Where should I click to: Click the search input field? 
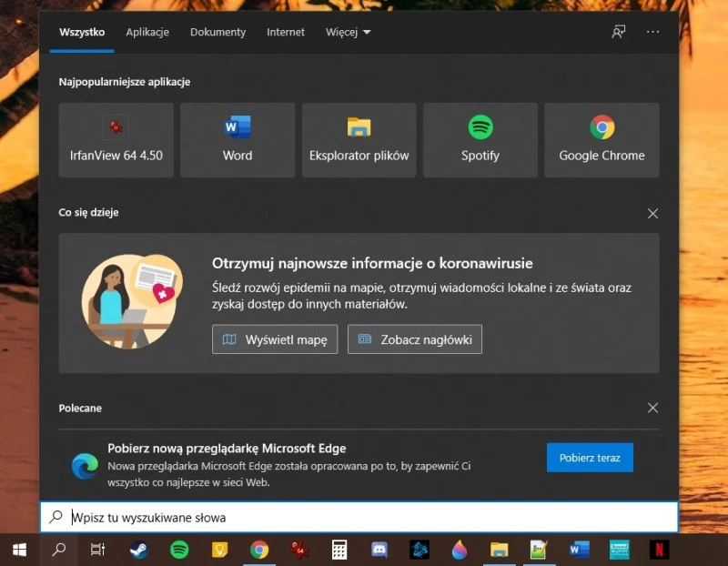tap(273, 516)
